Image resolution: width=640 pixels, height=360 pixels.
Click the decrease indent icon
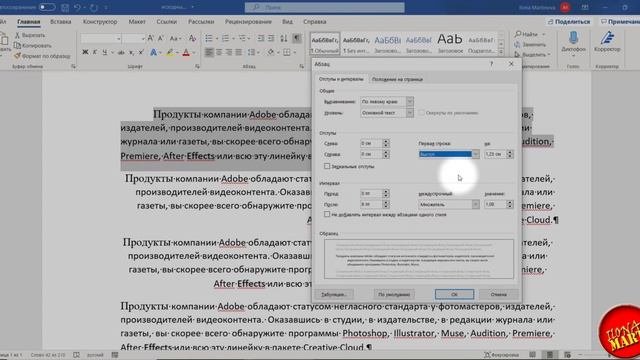261,38
